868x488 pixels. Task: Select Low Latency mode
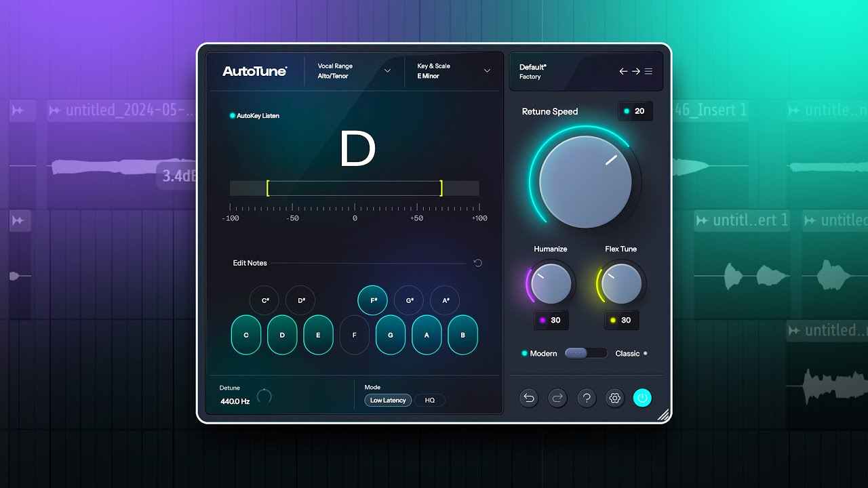(388, 401)
